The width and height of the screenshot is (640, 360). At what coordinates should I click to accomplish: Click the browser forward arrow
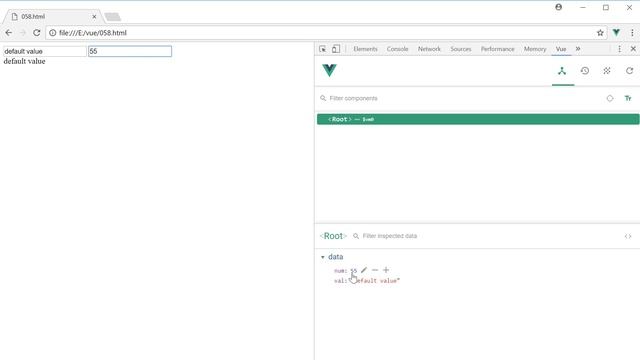23,33
